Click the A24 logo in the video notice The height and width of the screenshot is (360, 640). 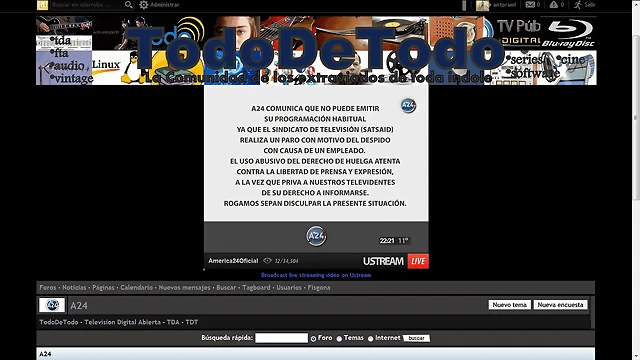[x=408, y=106]
